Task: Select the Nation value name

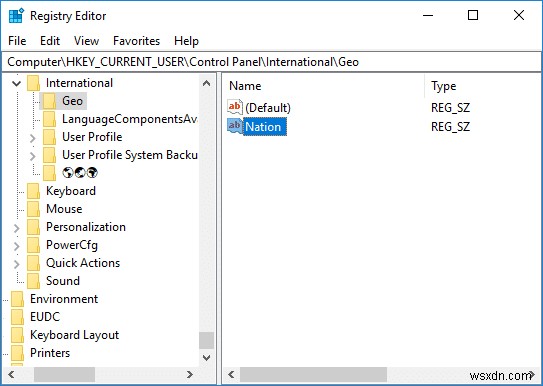Action: [x=265, y=127]
